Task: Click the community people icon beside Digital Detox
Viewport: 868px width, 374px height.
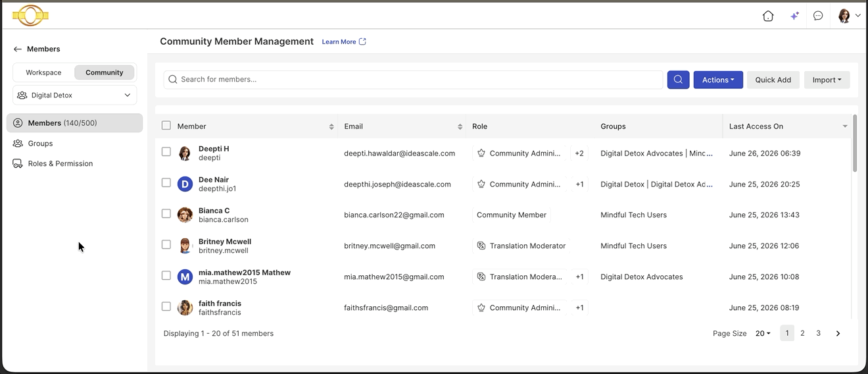Action: pyautogui.click(x=22, y=95)
